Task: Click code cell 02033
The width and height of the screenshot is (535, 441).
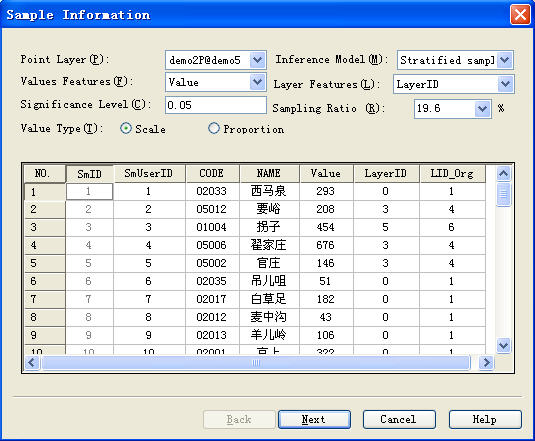Action: click(212, 191)
